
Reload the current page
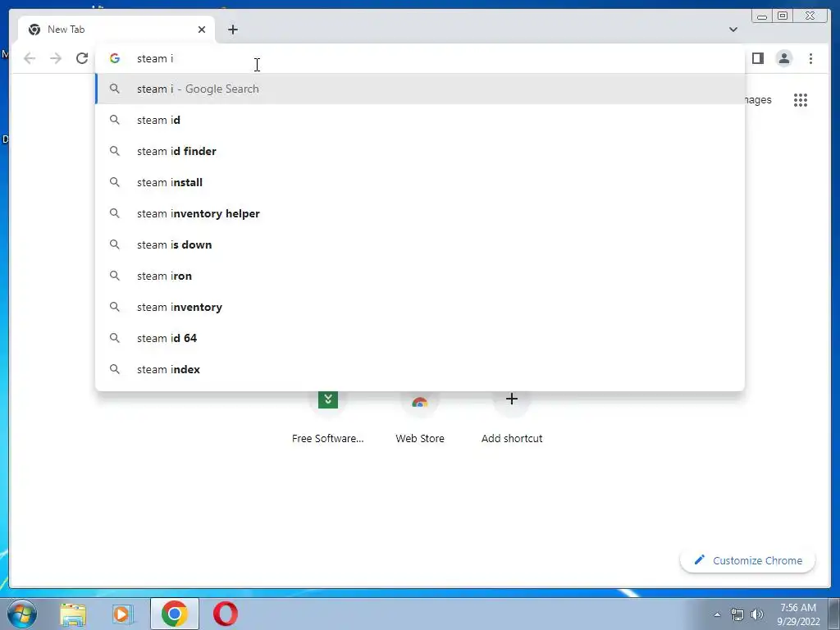tap(82, 58)
